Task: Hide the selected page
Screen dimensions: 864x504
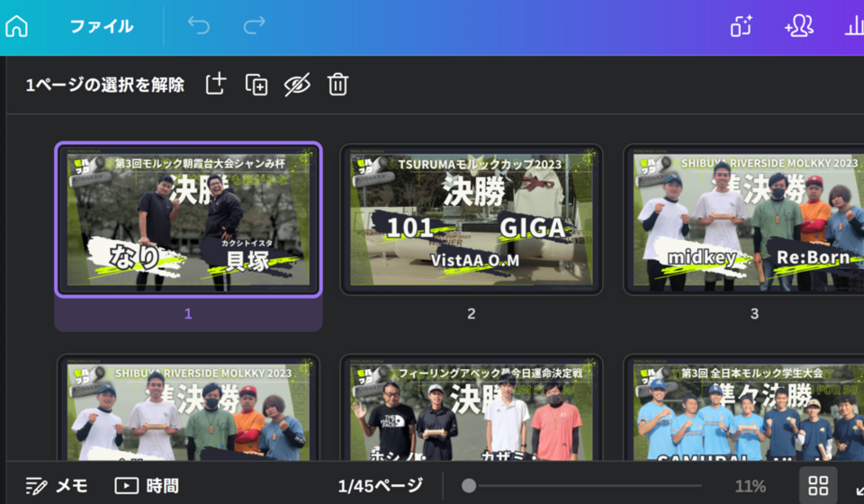Action: [297, 85]
